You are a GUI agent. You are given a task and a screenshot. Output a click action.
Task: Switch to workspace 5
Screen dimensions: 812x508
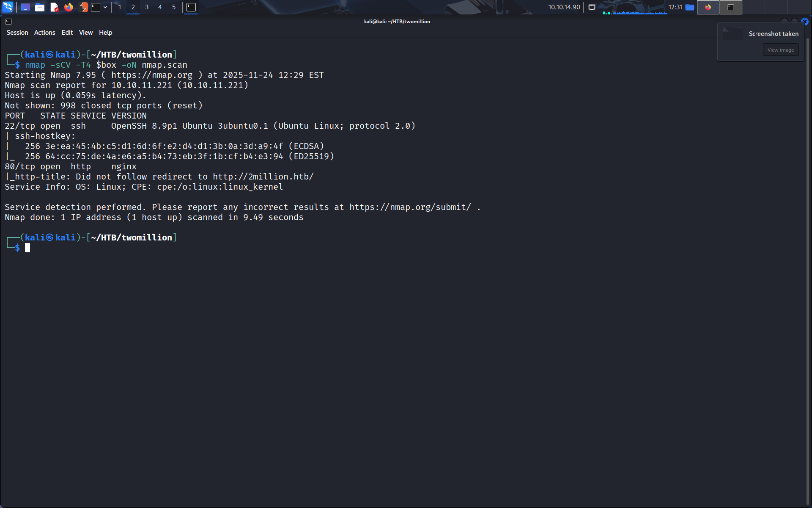(x=174, y=7)
